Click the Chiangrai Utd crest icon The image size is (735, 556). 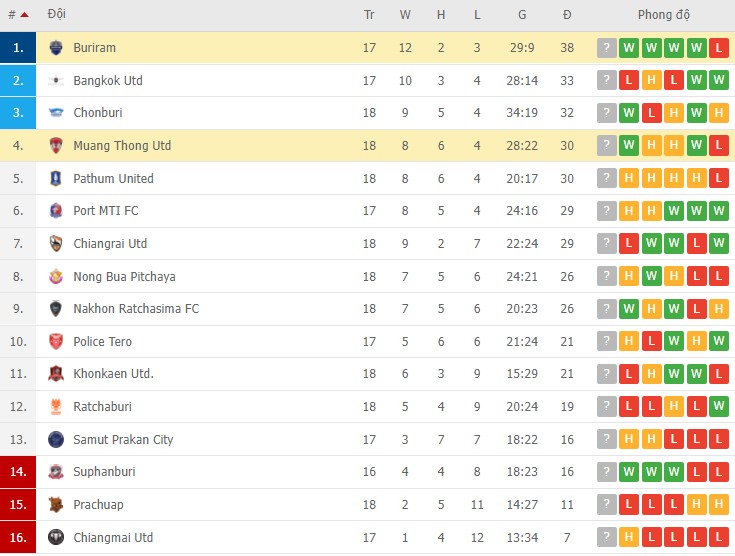point(55,244)
